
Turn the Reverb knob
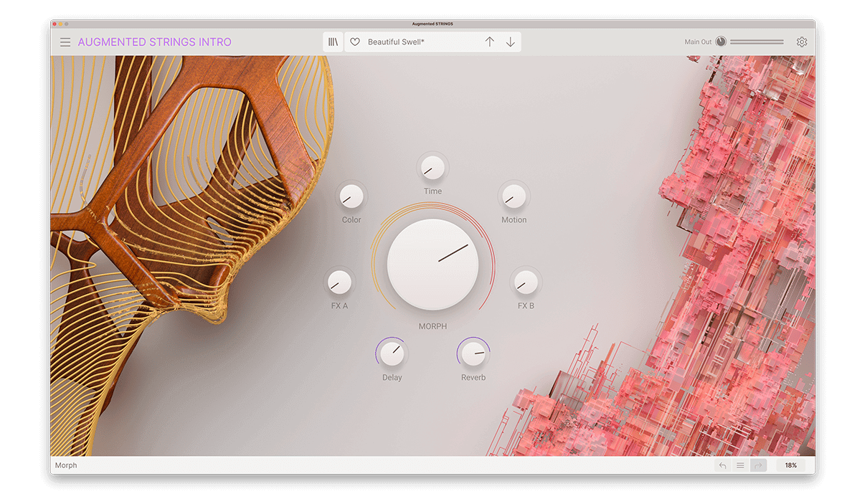473,354
